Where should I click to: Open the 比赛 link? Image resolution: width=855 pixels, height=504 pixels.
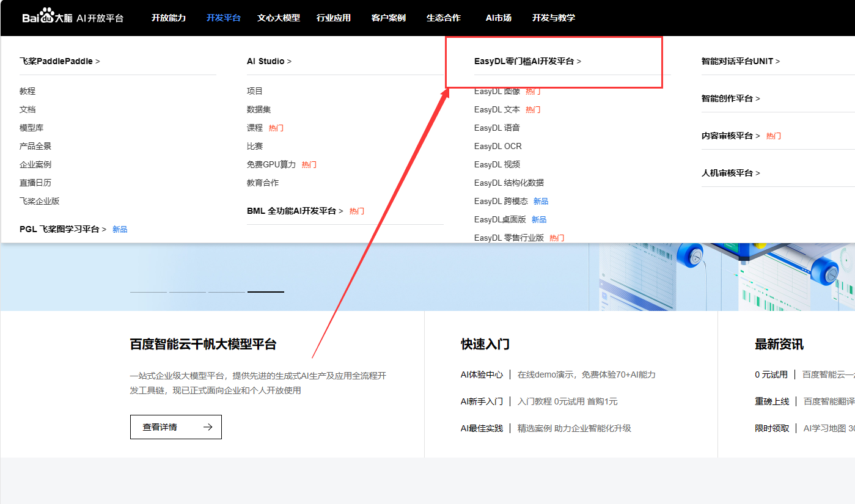(255, 146)
